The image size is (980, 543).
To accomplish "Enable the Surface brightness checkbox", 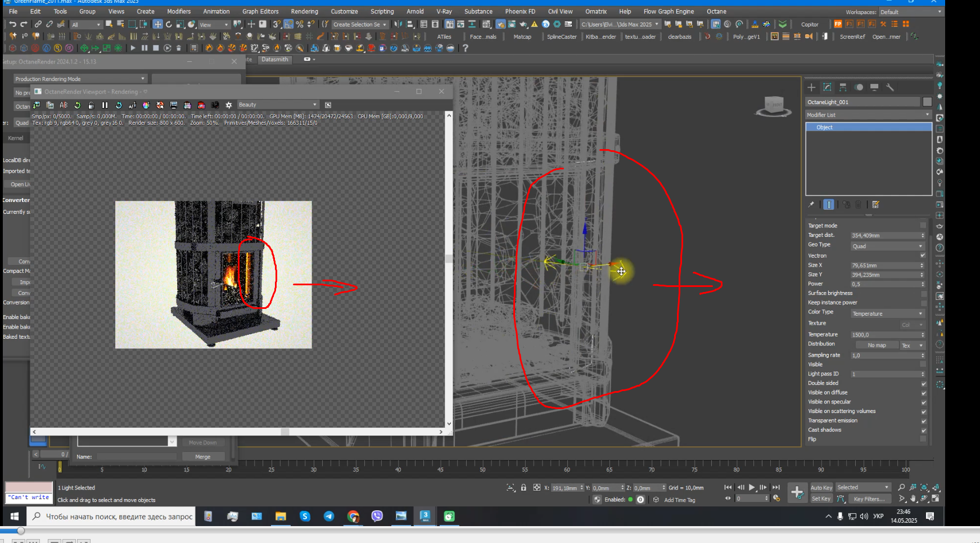I will click(923, 294).
